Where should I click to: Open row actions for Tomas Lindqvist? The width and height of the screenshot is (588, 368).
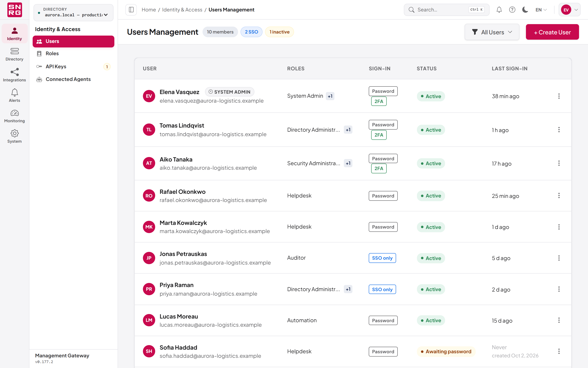(x=559, y=130)
